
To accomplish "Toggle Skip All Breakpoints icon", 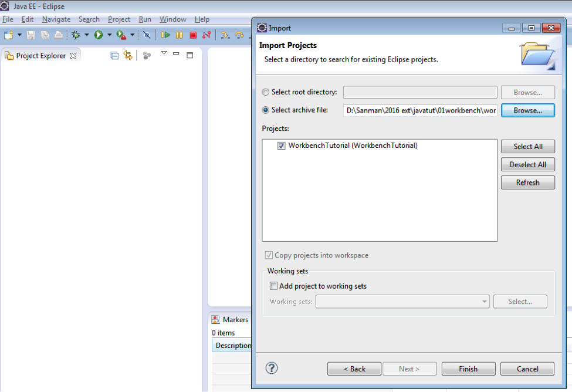I will pyautogui.click(x=147, y=35).
